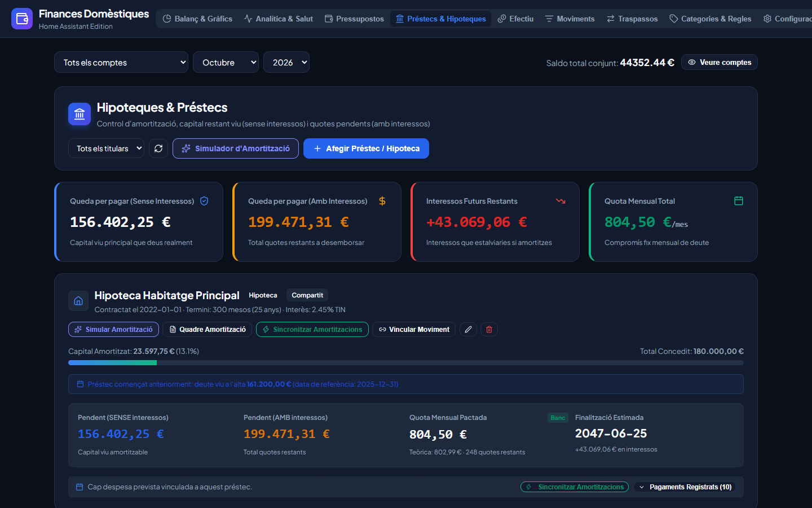Open the Tots els titulars filter

(106, 148)
